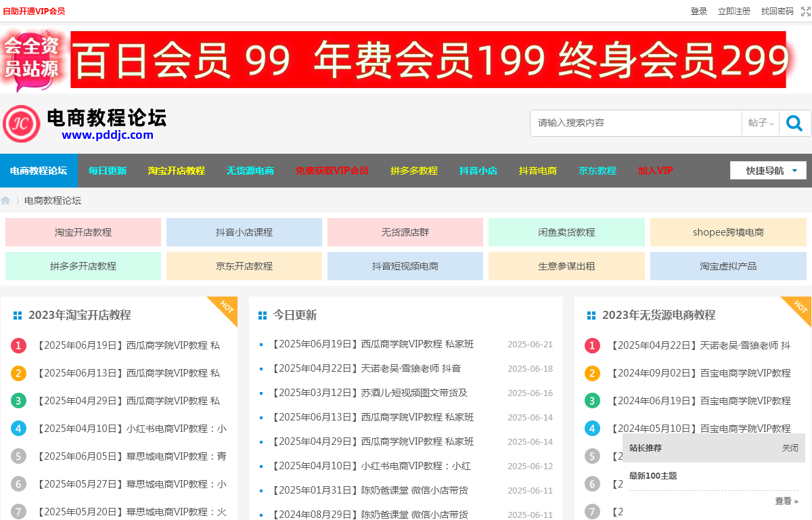Viewport: 812px width, 520px height.
Task: Click the 立即注册 link
Action: click(734, 12)
